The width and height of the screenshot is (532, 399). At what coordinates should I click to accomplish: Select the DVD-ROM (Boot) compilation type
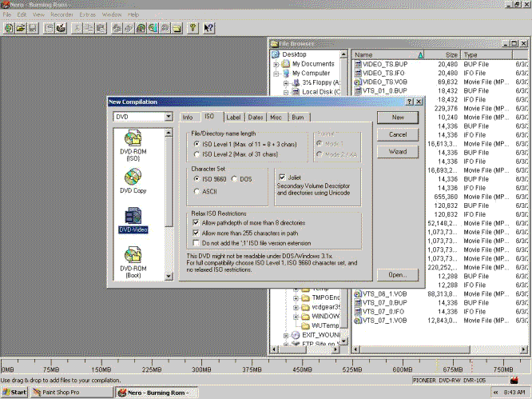[133, 261]
